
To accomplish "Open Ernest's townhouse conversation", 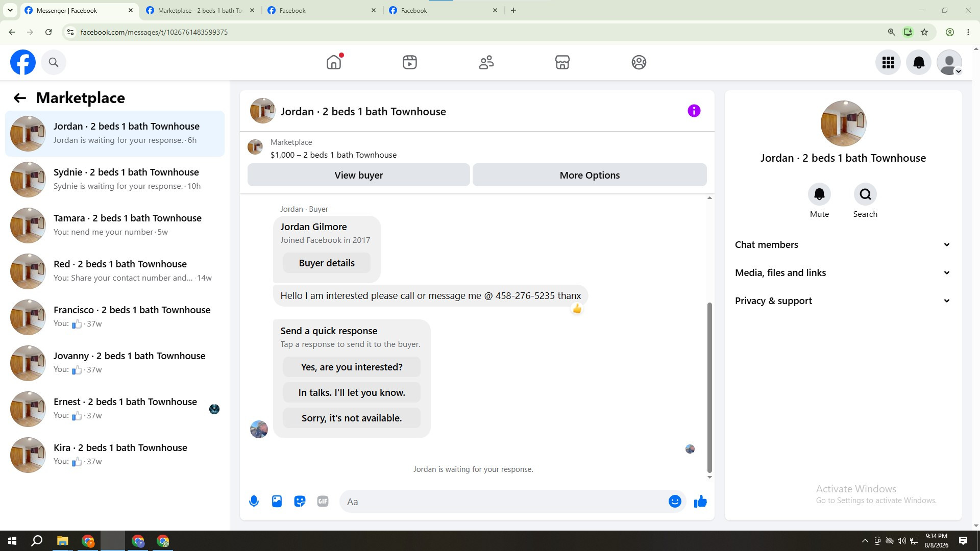I will (x=115, y=409).
